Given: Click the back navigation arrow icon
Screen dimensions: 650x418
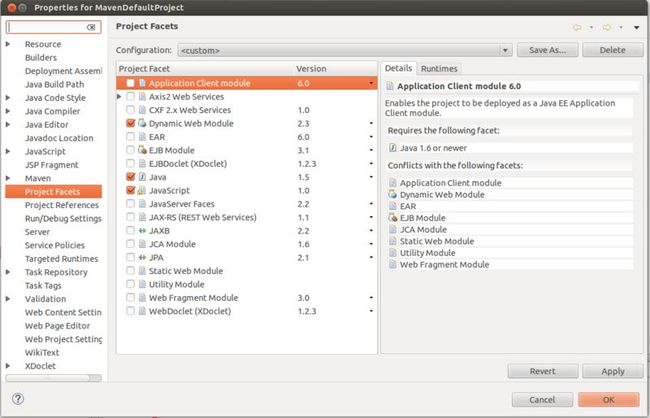Looking at the screenshot, I should click(x=577, y=27).
